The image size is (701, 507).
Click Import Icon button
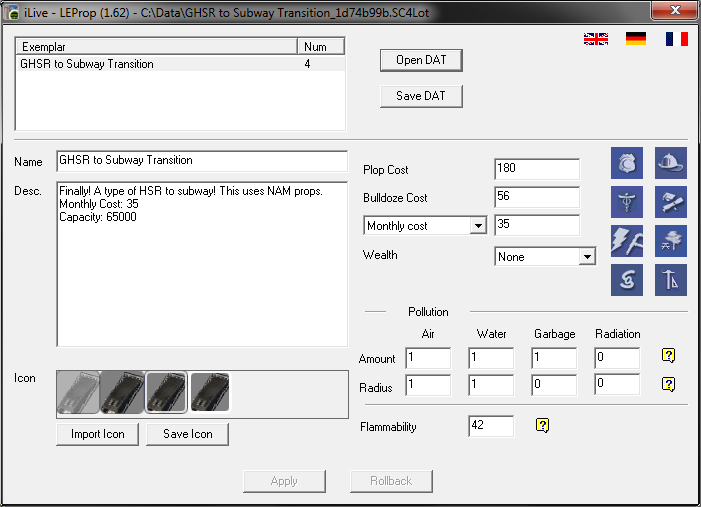(x=97, y=434)
